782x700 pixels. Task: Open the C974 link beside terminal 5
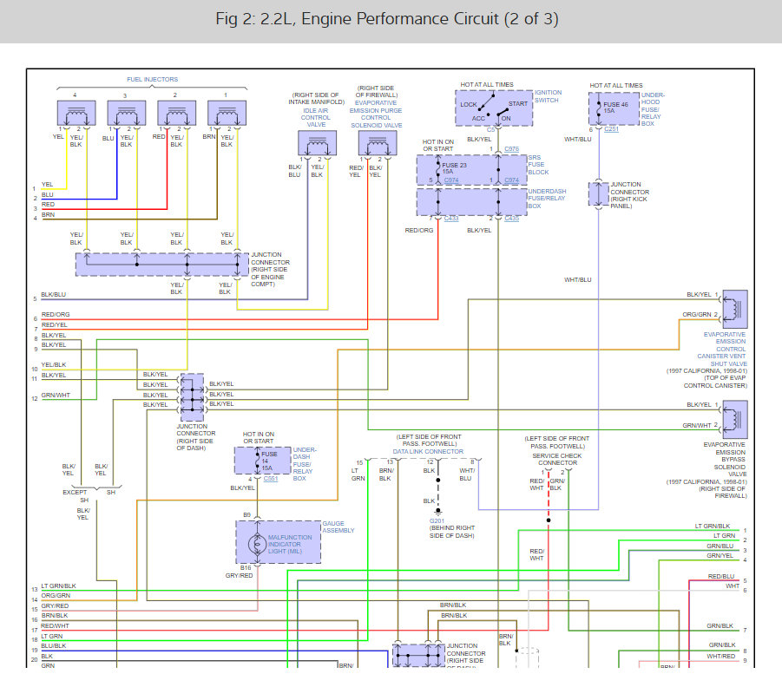[x=450, y=180]
